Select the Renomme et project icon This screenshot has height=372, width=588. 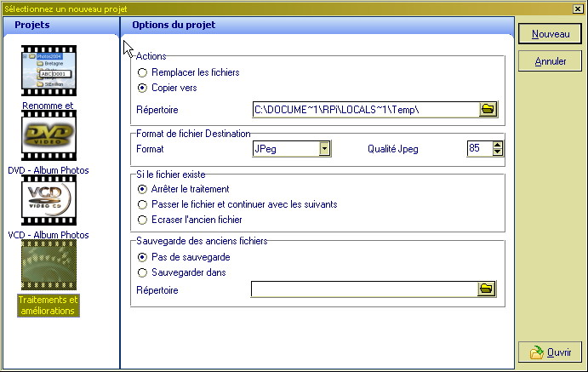tap(49, 72)
